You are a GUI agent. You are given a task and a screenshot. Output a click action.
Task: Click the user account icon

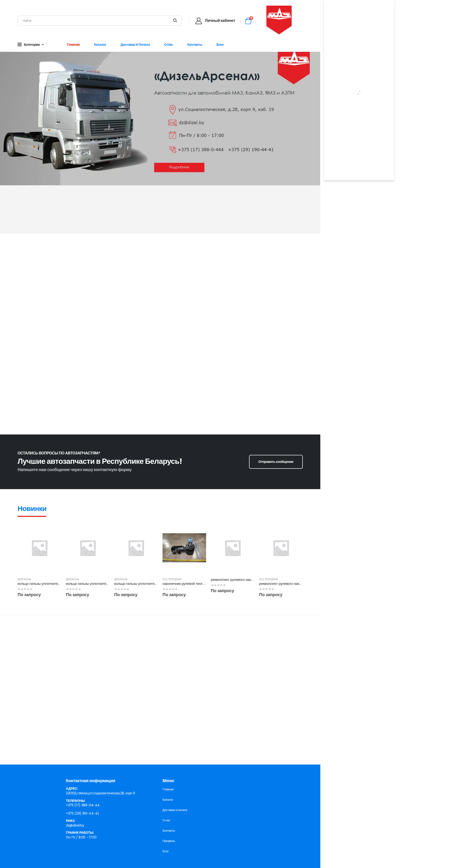198,21
